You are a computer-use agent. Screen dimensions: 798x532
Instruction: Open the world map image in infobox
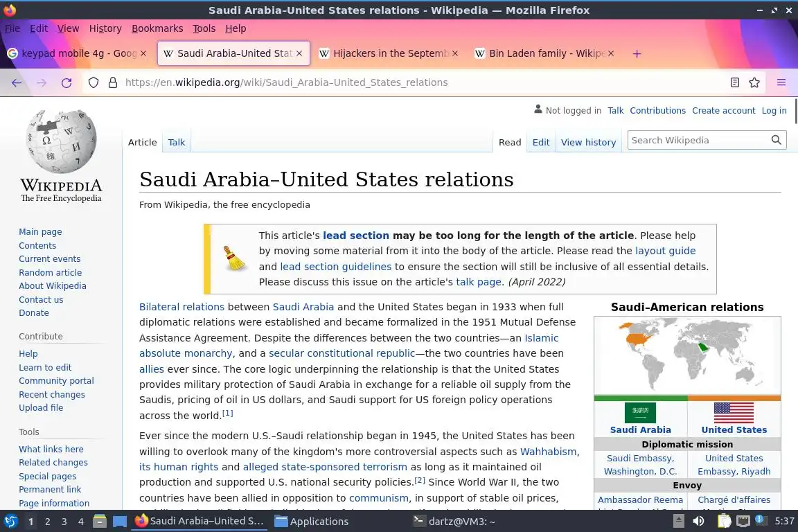point(687,355)
